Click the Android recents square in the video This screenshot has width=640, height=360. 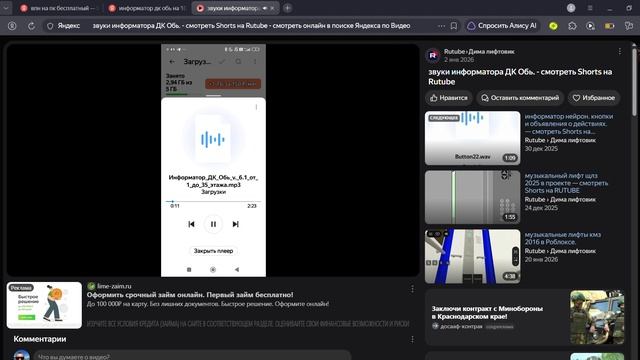point(189,269)
